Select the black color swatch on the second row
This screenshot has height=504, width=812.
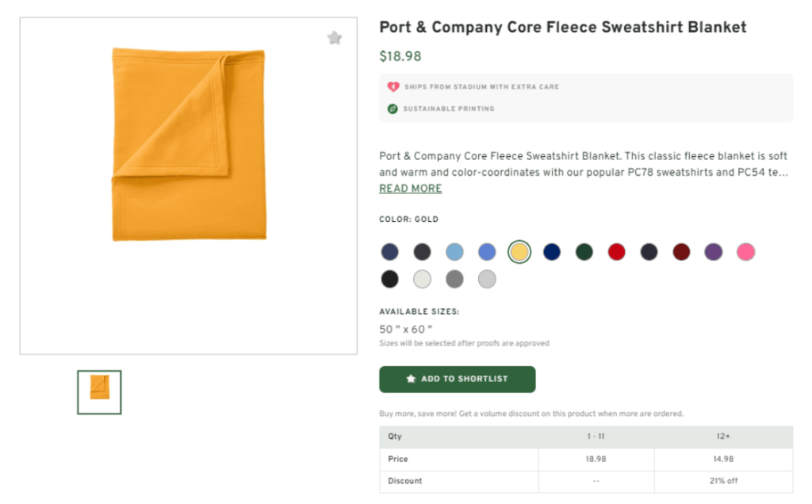point(389,278)
